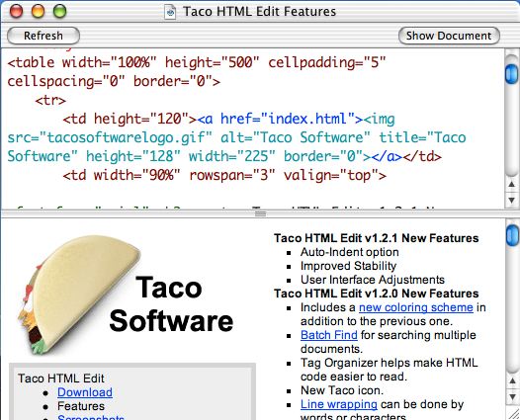Close the window with the red button

pyautogui.click(x=16, y=11)
